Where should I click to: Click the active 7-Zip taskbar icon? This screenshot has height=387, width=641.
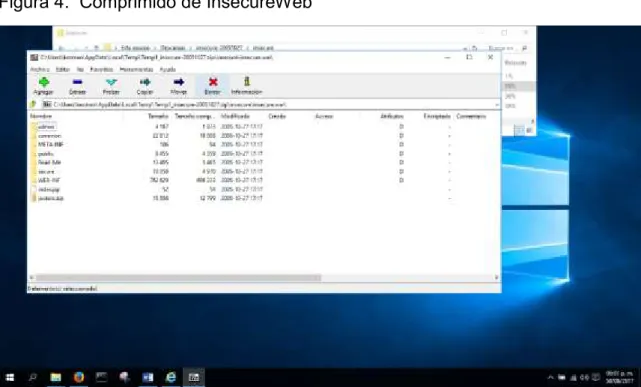point(194,377)
